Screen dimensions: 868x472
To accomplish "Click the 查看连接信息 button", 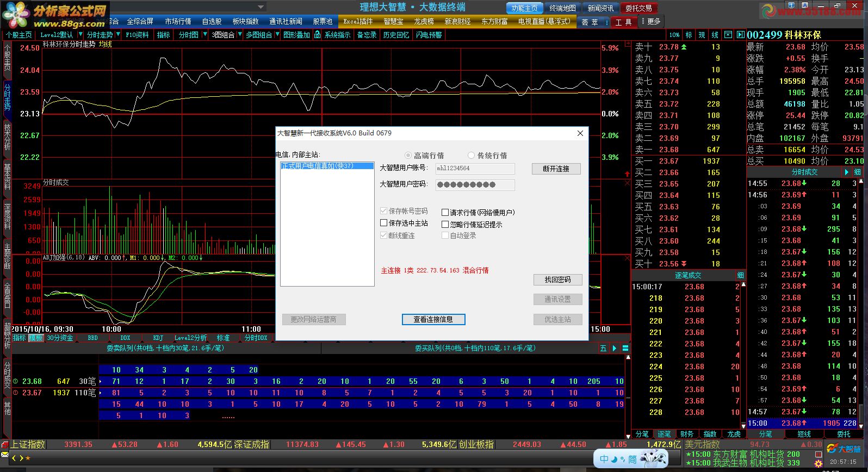I will 433,319.
